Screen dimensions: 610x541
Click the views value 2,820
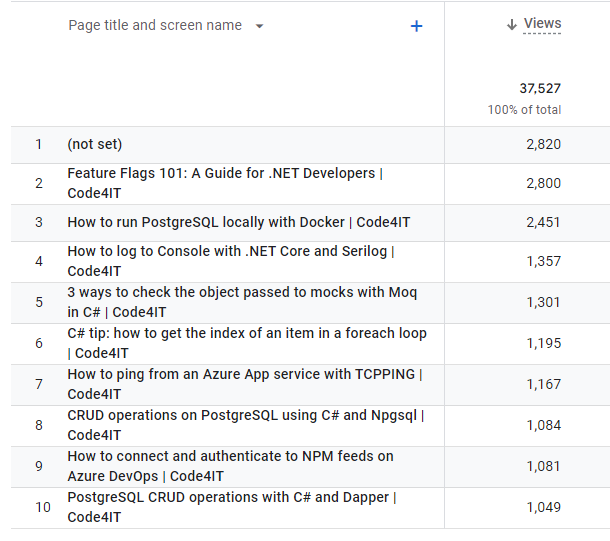[x=543, y=144]
